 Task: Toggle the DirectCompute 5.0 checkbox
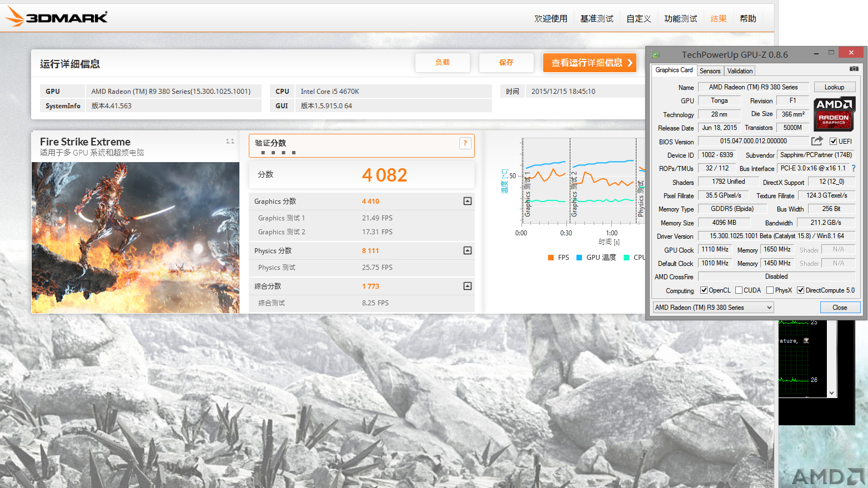point(801,290)
